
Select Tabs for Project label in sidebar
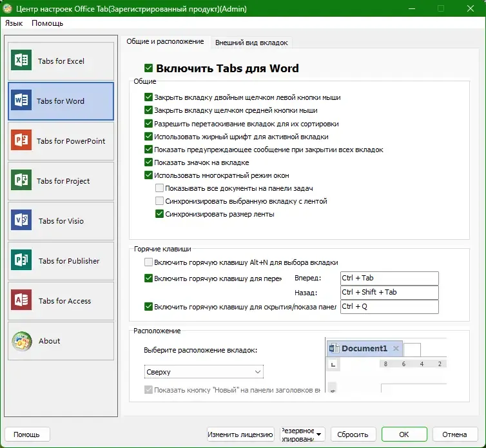coord(63,181)
